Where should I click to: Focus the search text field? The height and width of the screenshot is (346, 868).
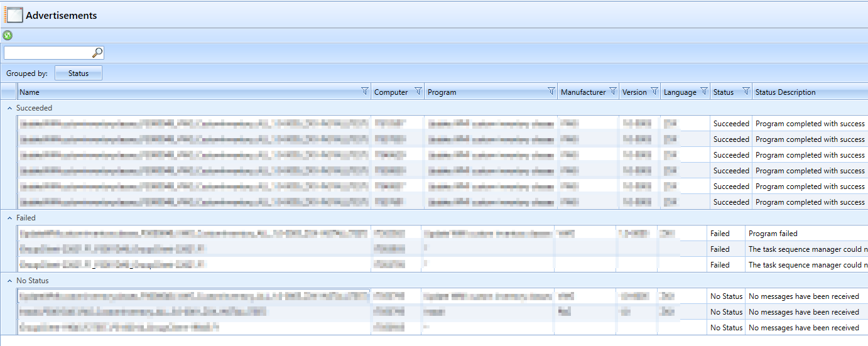48,53
